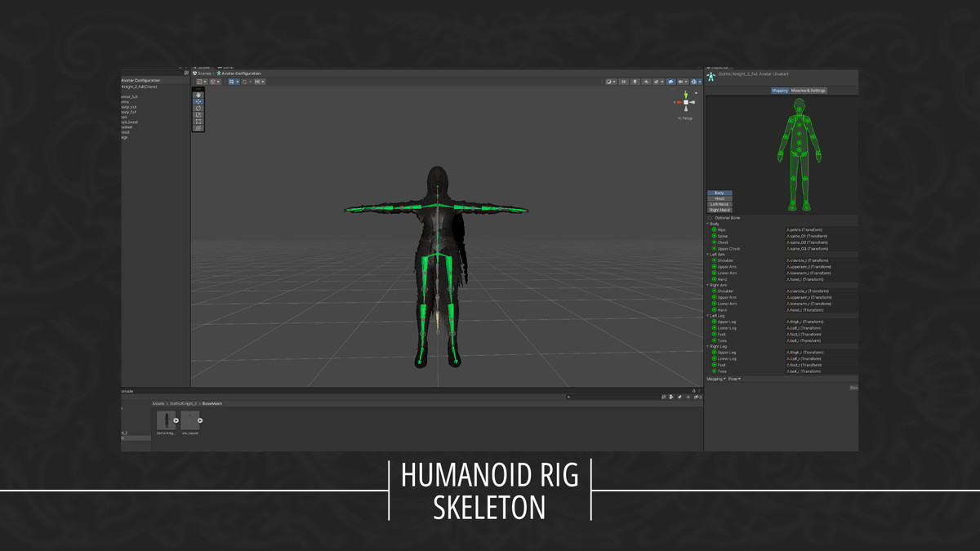Open the Pose dropdown menu
This screenshot has width=980, height=551.
point(734,379)
